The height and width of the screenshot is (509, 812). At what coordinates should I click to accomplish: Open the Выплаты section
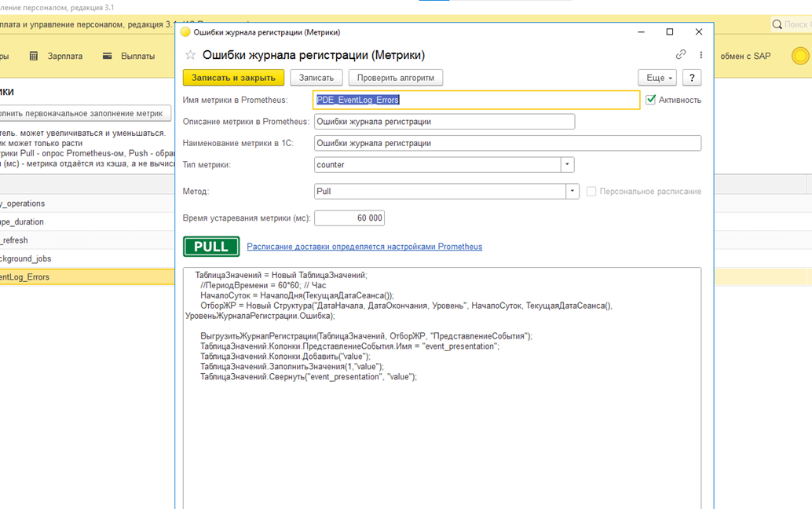[x=129, y=57]
